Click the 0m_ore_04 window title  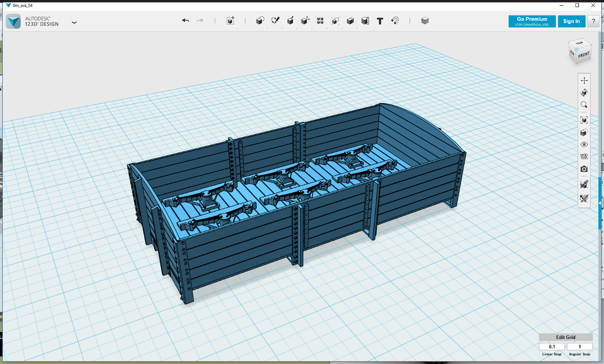pyautogui.click(x=23, y=5)
